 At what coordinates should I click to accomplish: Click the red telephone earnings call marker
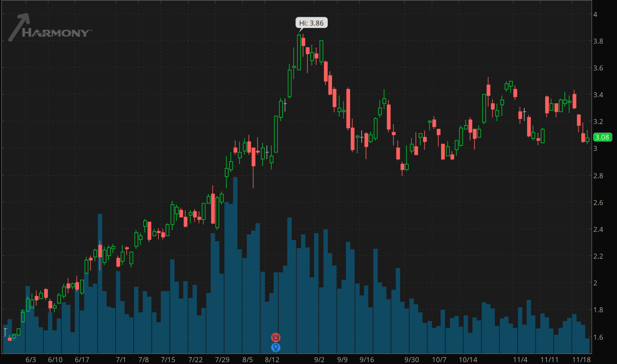pos(276,337)
